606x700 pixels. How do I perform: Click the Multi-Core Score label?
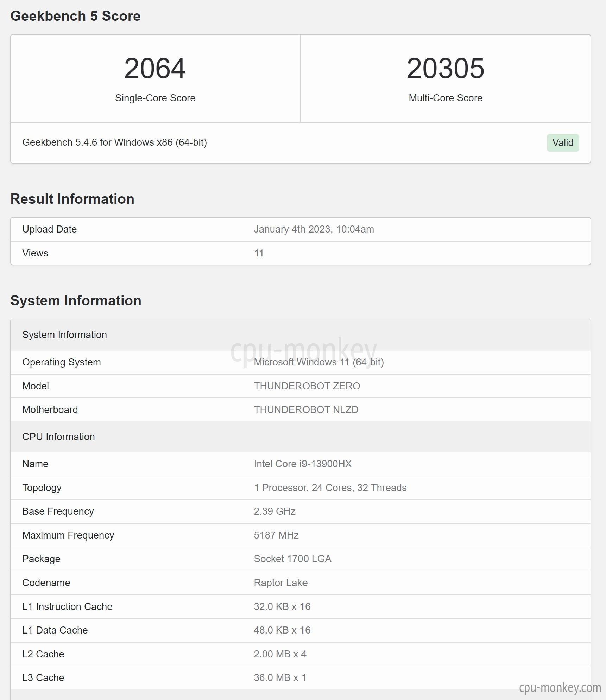[x=446, y=98]
